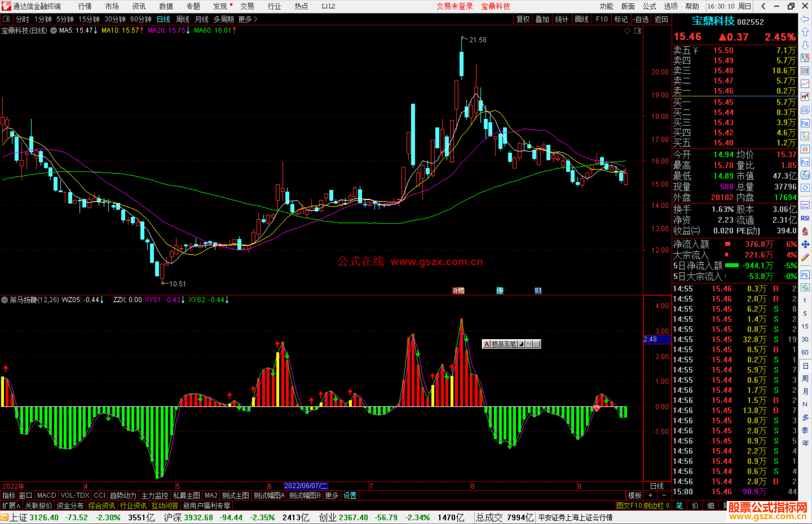Viewport: 812px width, 524px height.
Task: Click the 叠加 overlay button
Action: [542, 19]
